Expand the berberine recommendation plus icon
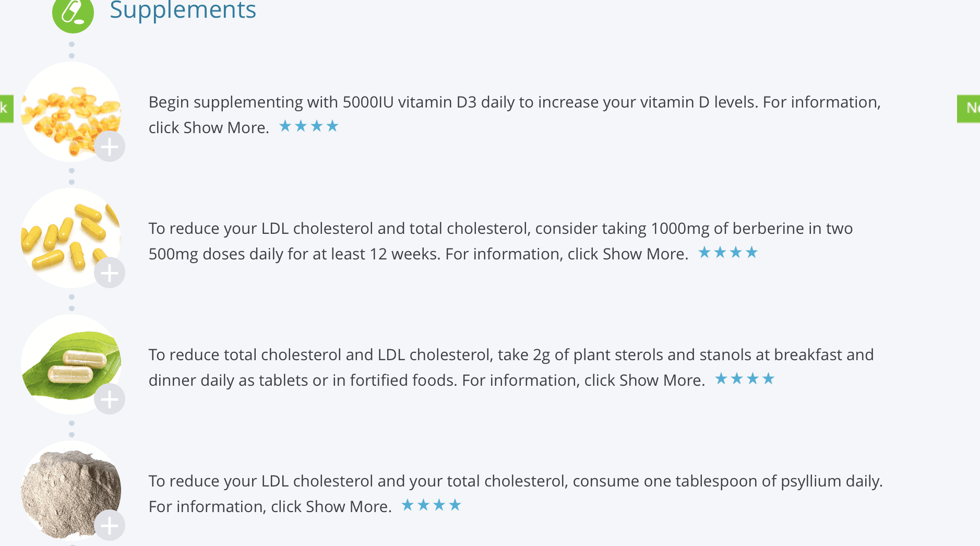 110,273
